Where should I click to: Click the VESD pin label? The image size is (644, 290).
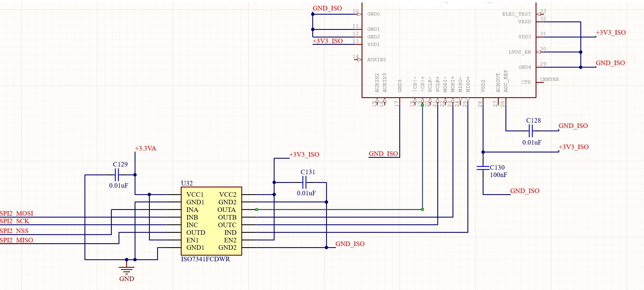524,22
